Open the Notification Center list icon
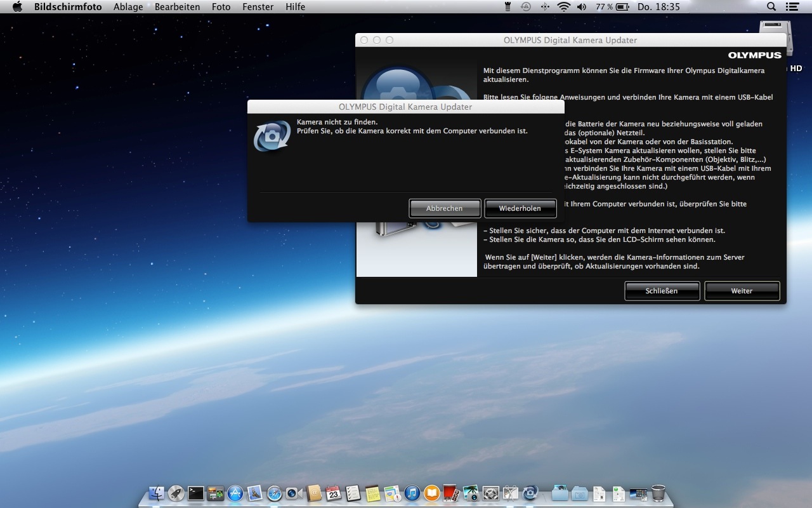 point(792,7)
